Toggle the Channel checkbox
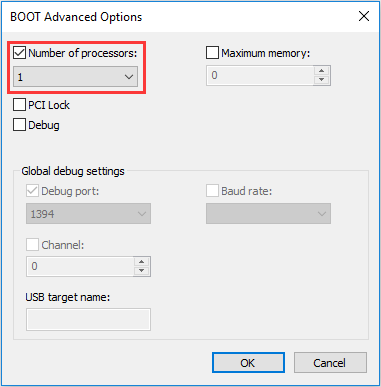This screenshot has height=387, width=381. tap(32, 245)
